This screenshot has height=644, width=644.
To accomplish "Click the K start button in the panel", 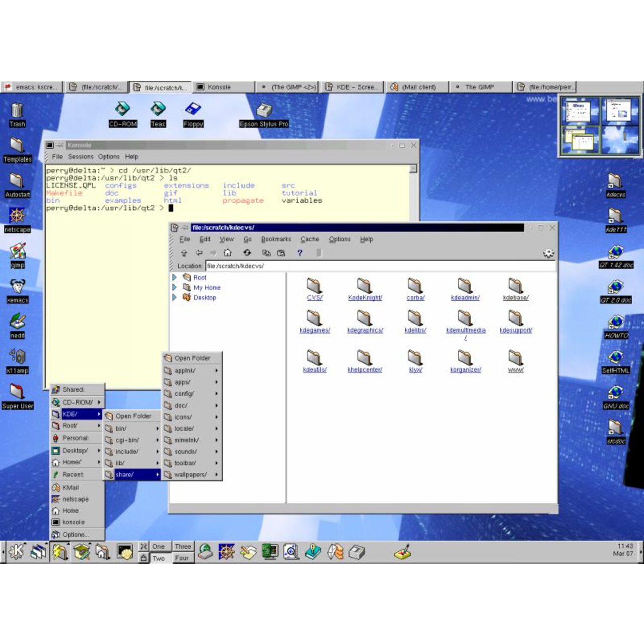I will pos(16,552).
